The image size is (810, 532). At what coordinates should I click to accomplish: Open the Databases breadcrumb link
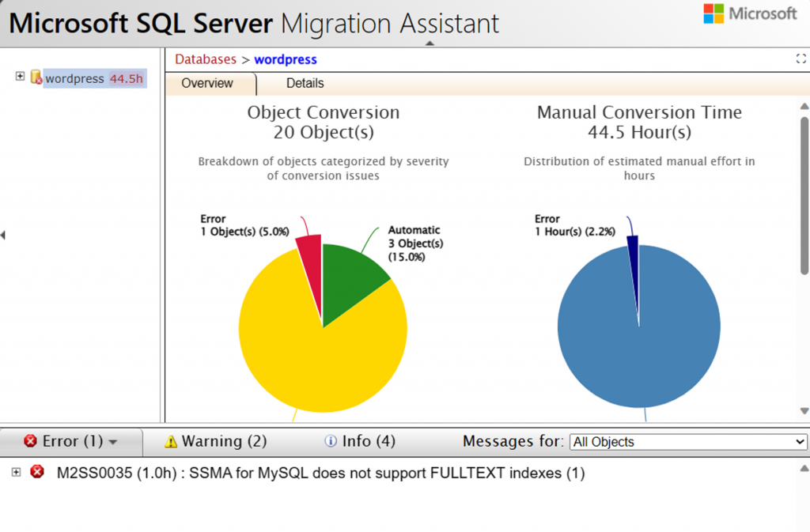point(206,59)
